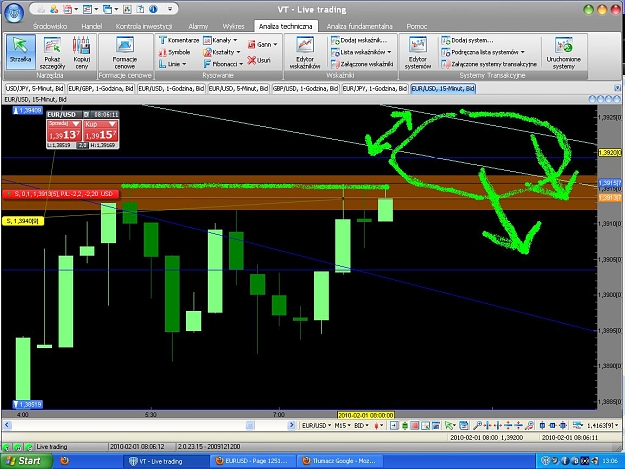Click the Pokaż szczegóły tool
625x469 pixels.
click(52, 52)
